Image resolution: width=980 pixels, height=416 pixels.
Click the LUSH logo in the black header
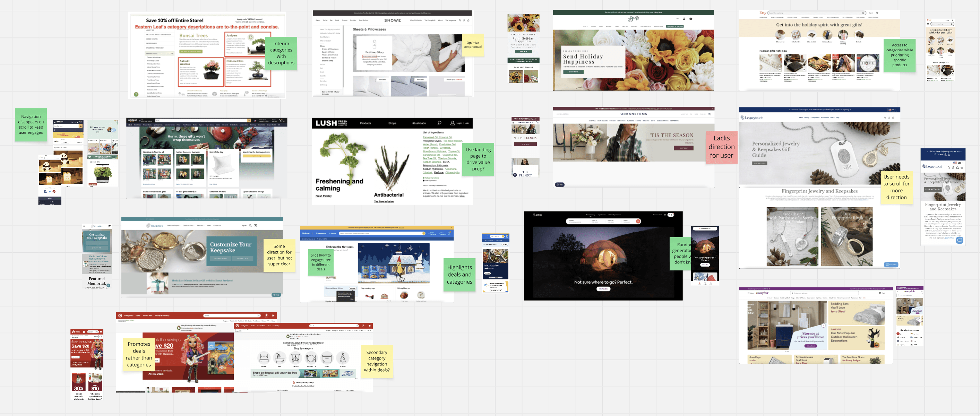[332, 123]
